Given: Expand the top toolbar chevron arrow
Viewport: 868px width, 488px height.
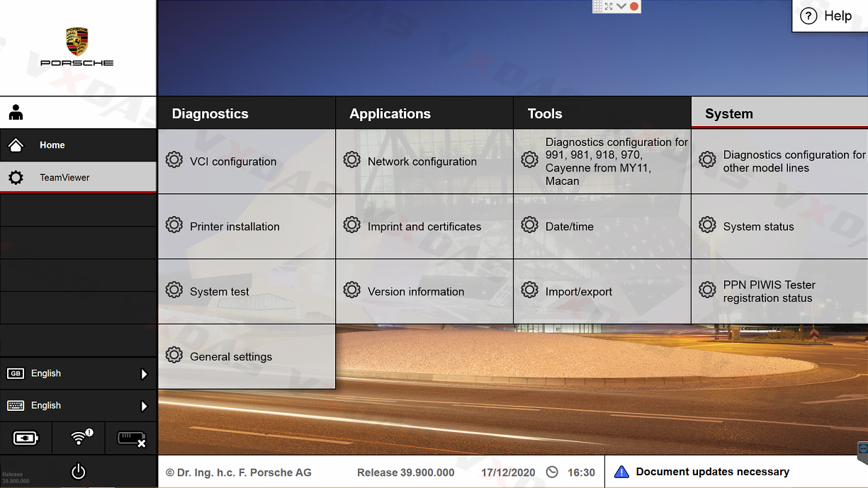Looking at the screenshot, I should (621, 6).
